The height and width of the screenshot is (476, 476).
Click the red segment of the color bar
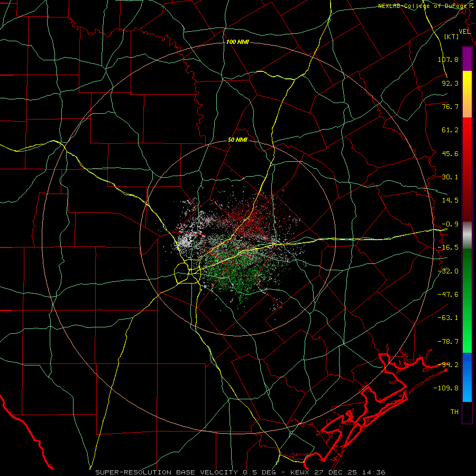tap(467, 169)
